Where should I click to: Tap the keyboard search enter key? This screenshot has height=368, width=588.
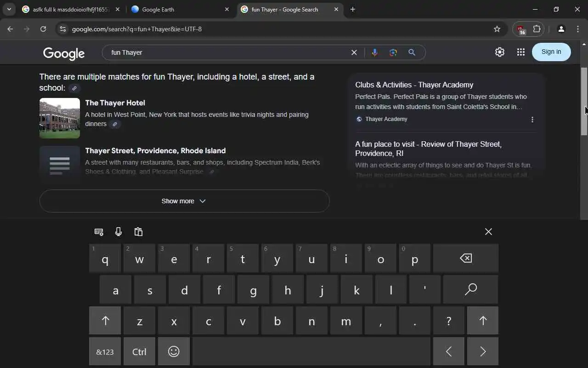pyautogui.click(x=470, y=290)
